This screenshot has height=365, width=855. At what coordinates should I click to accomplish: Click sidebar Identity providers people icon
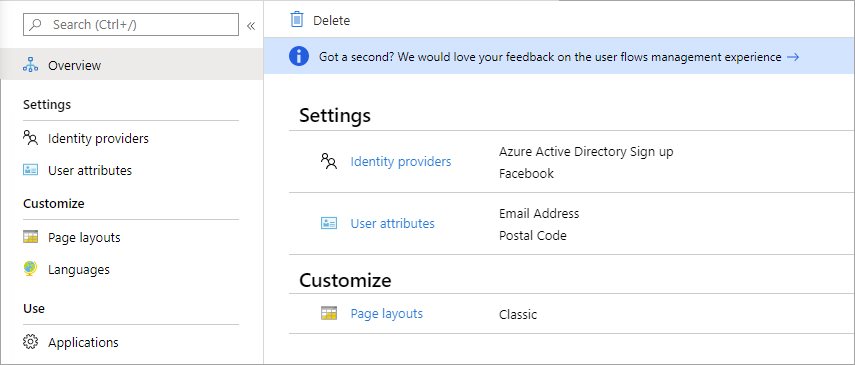[31, 138]
